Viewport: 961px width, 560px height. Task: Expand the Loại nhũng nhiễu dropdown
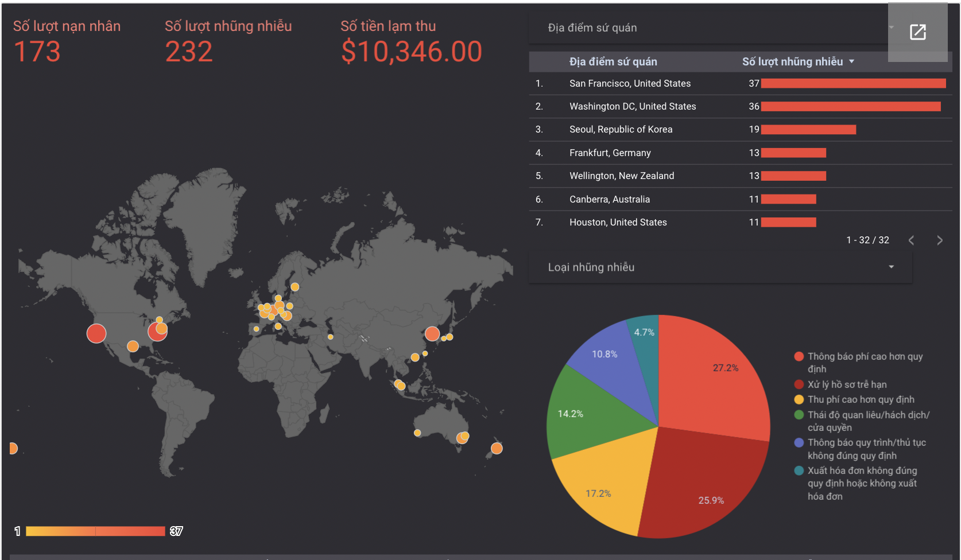click(x=720, y=267)
